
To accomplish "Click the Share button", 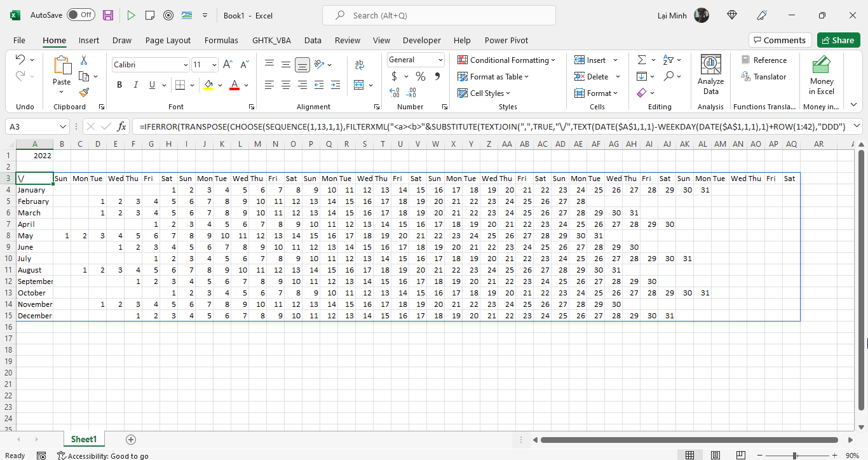I will [x=838, y=39].
